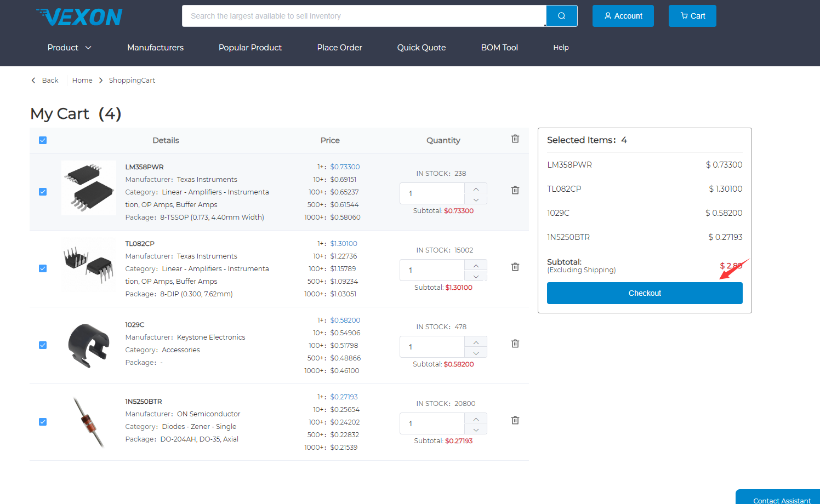
Task: Open the Place Order page
Action: point(339,48)
